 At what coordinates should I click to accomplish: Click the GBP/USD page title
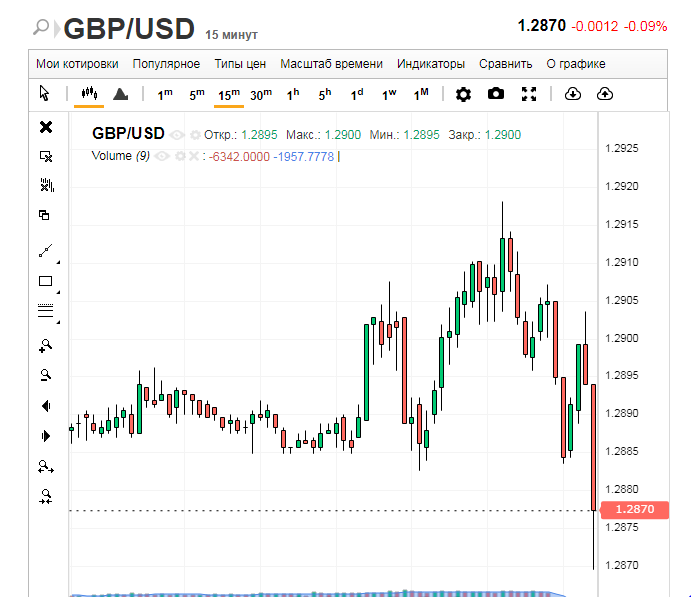click(x=129, y=29)
